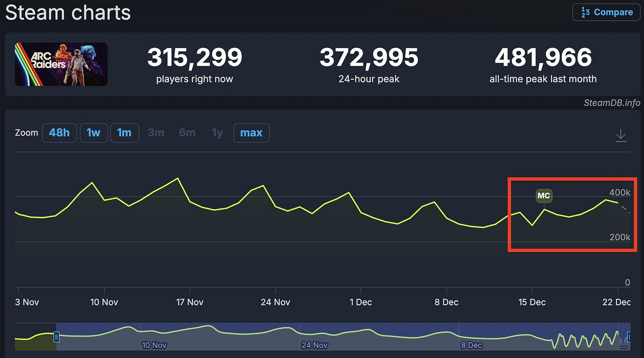
Task: Select the 1y zoom range
Action: [217, 133]
